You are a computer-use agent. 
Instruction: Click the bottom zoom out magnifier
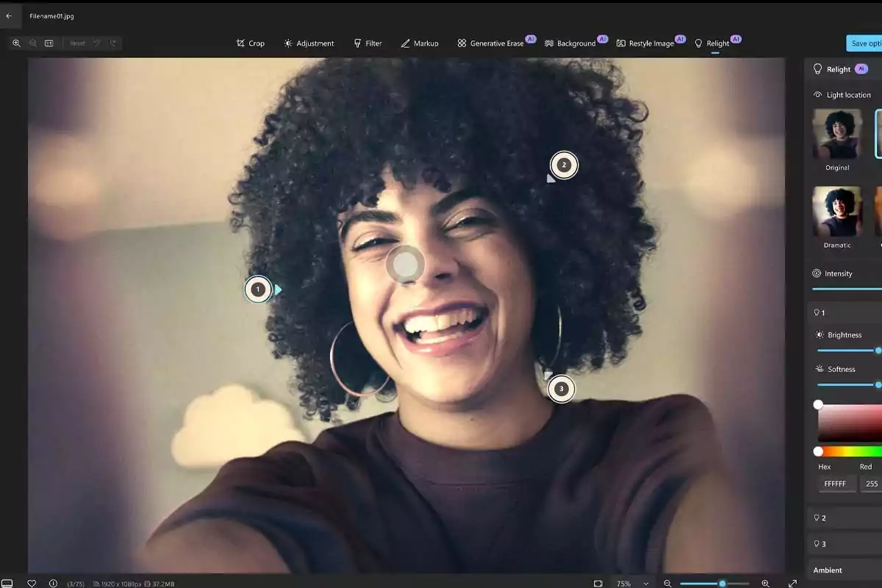click(x=667, y=584)
